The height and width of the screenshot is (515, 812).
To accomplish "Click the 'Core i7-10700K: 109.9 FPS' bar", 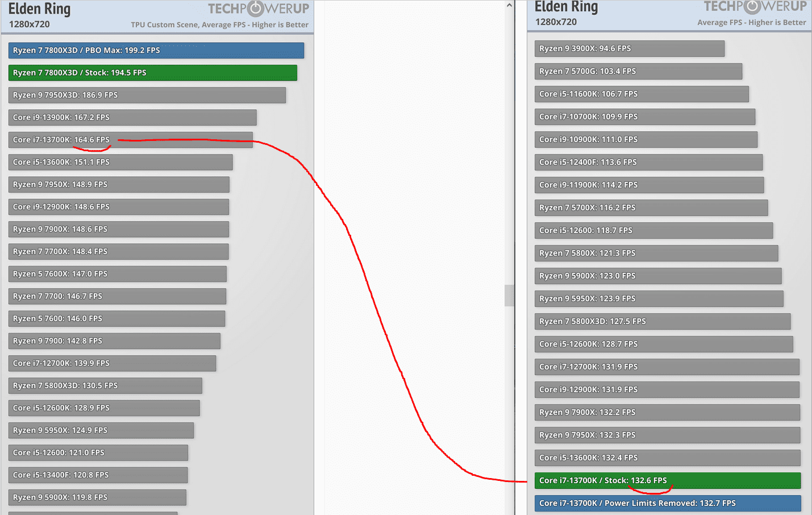I will [645, 117].
